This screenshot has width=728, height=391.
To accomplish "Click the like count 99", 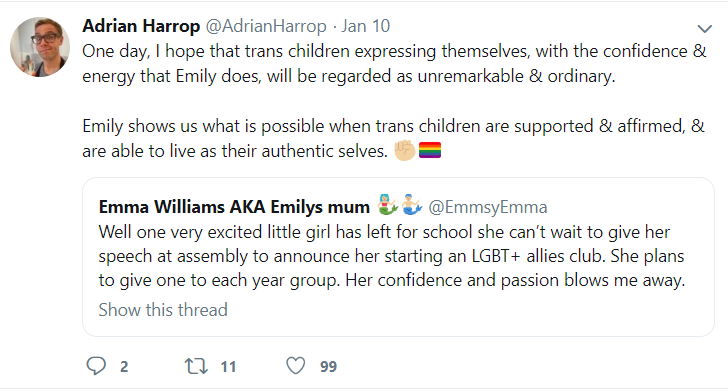I will (328, 366).
